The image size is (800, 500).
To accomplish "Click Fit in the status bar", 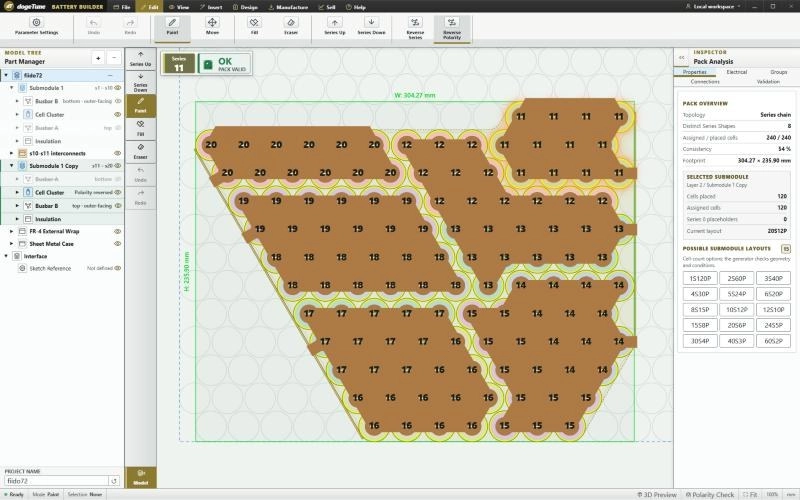I will (x=750, y=494).
